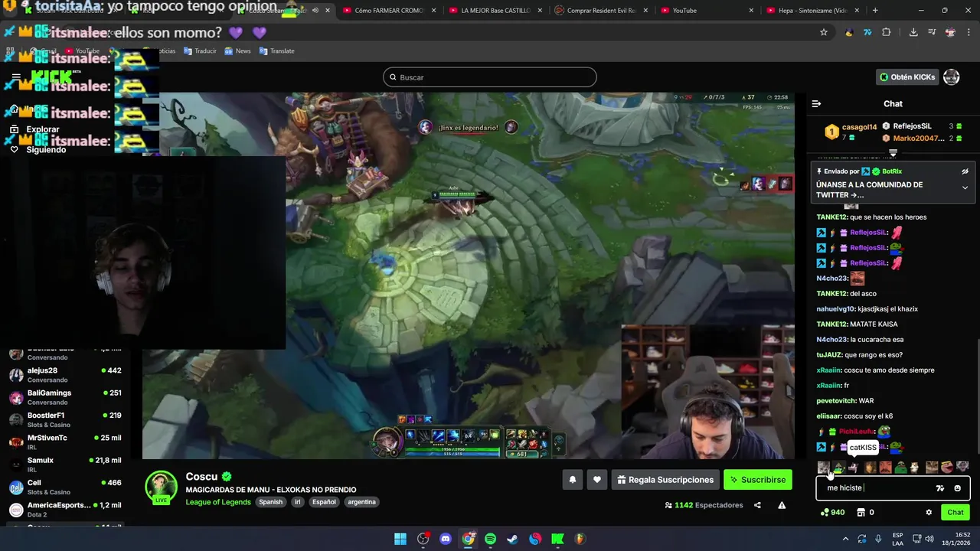Screen dimensions: 980x551
Task: Expand the pinned Twitter community message
Action: click(x=965, y=187)
